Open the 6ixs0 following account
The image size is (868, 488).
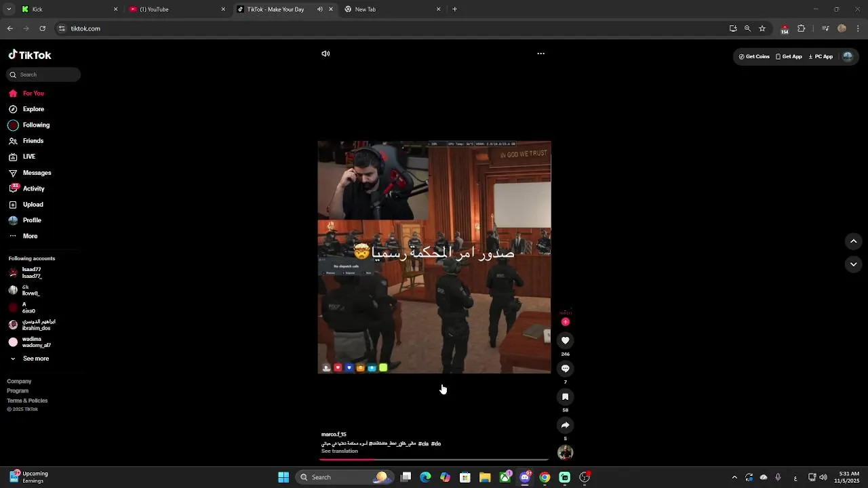(22, 308)
